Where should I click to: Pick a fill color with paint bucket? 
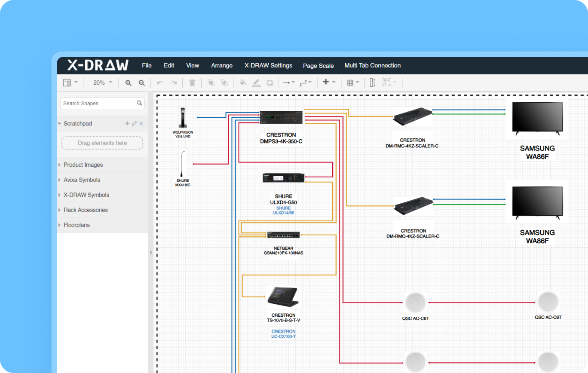coord(243,83)
